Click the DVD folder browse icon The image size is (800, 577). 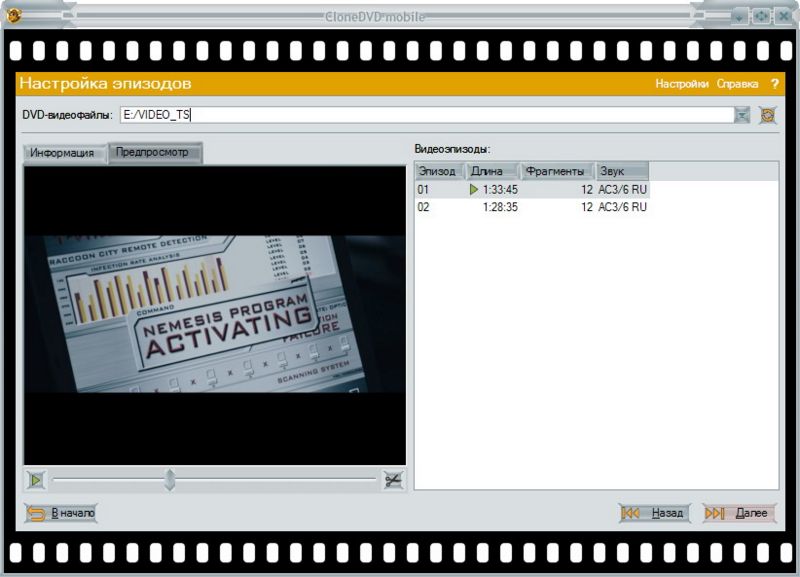coord(767,115)
